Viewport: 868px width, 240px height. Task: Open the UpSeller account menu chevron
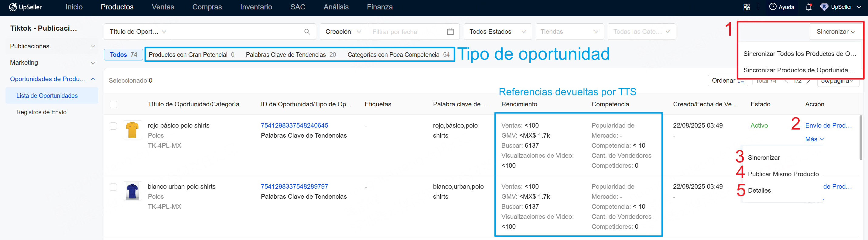tap(859, 7)
